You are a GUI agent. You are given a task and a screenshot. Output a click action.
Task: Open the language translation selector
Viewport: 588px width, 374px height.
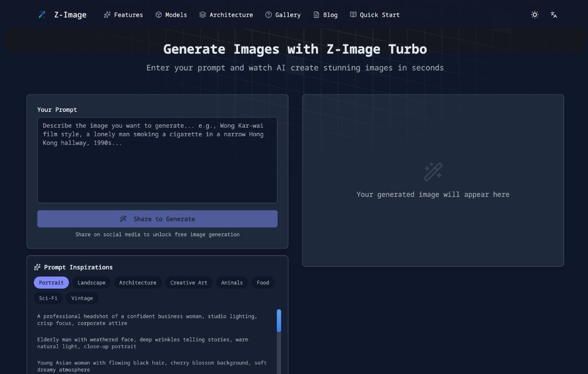point(554,15)
